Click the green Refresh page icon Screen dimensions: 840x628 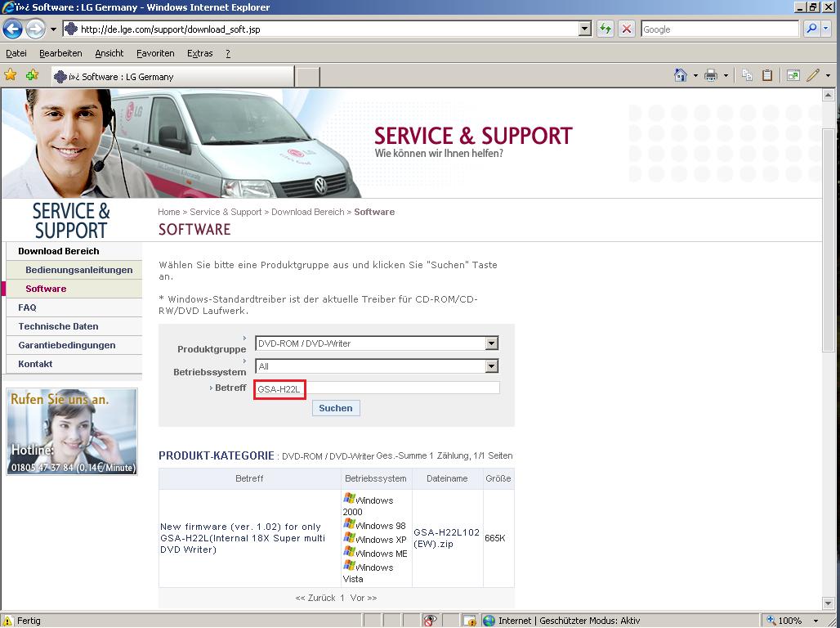click(x=605, y=29)
